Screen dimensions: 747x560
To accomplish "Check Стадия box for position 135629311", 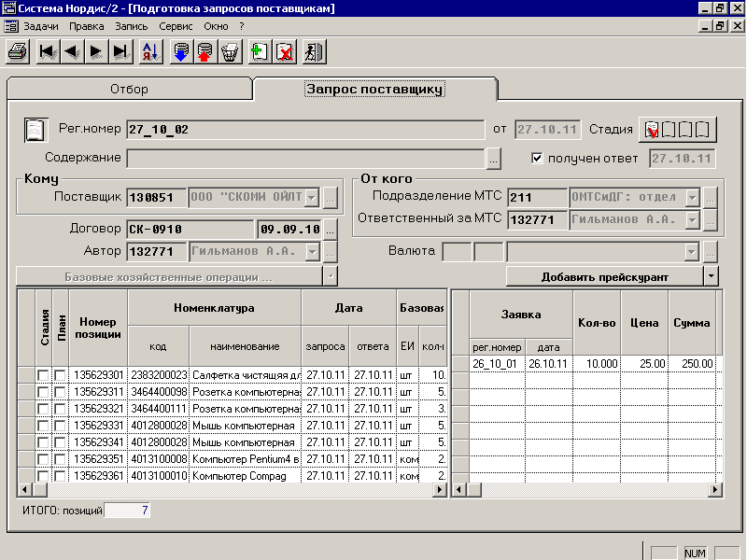I will click(43, 392).
